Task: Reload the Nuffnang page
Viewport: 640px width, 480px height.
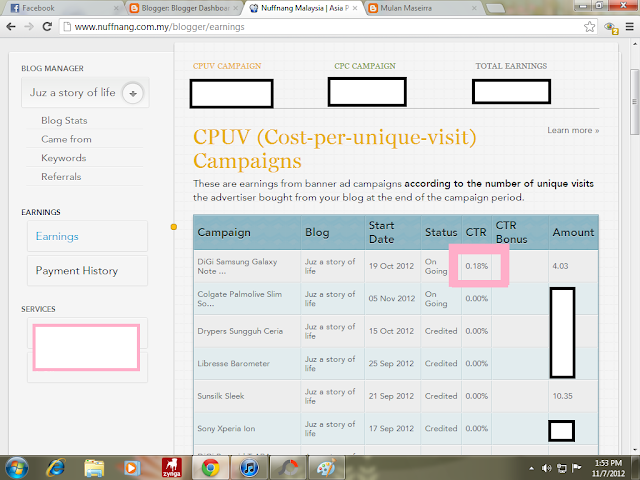Action: (x=47, y=27)
